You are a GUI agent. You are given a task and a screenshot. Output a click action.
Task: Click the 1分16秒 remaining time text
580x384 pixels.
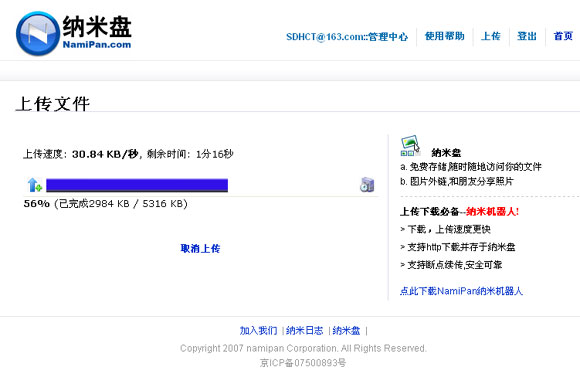coord(214,154)
